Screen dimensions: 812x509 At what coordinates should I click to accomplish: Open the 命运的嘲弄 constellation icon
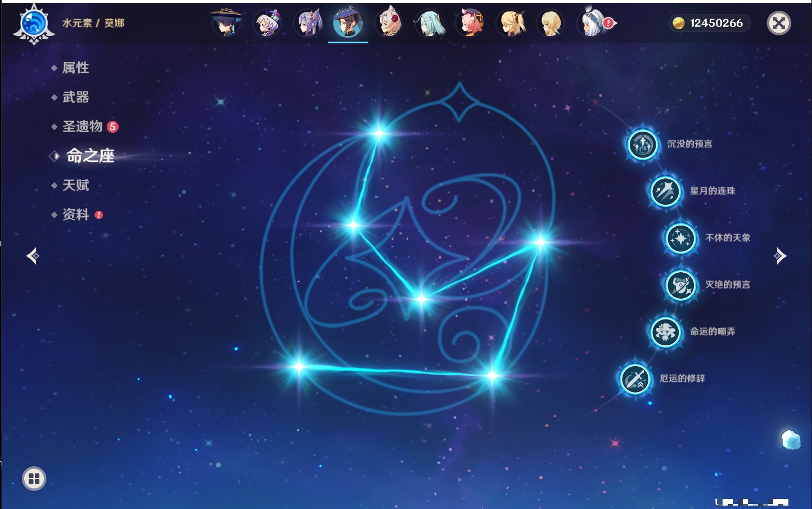coord(666,332)
